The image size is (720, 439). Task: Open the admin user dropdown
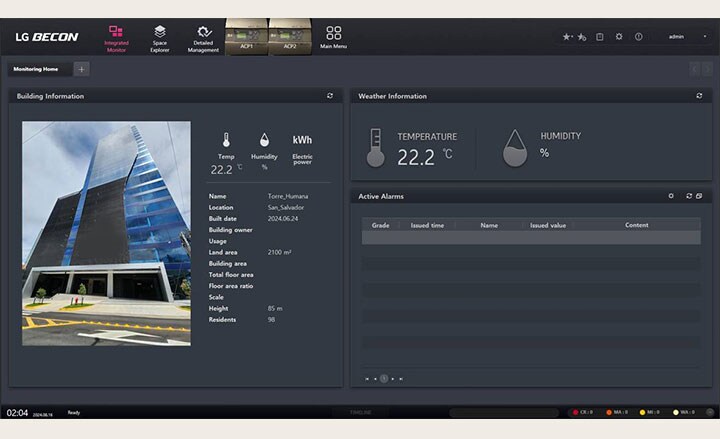(x=676, y=37)
